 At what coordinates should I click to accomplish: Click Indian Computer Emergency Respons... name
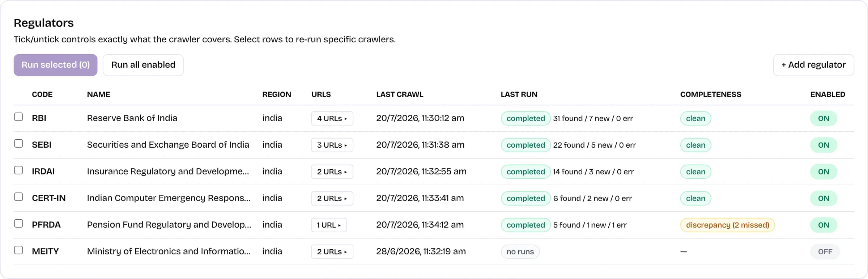pos(169,198)
